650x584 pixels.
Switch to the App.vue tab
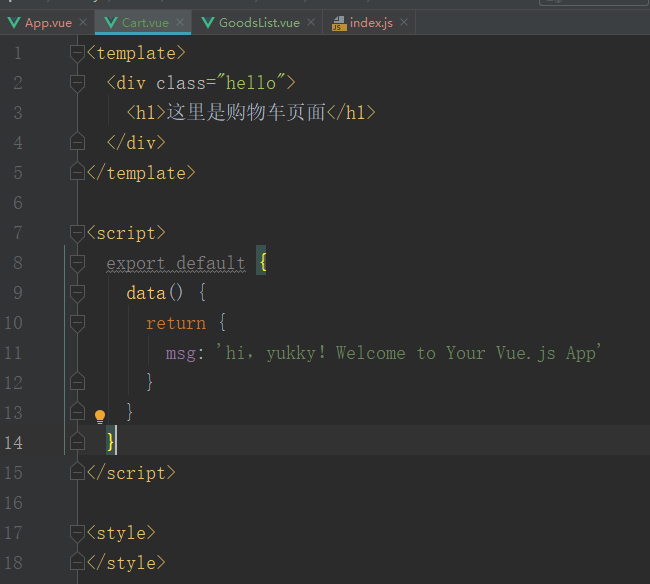point(49,23)
